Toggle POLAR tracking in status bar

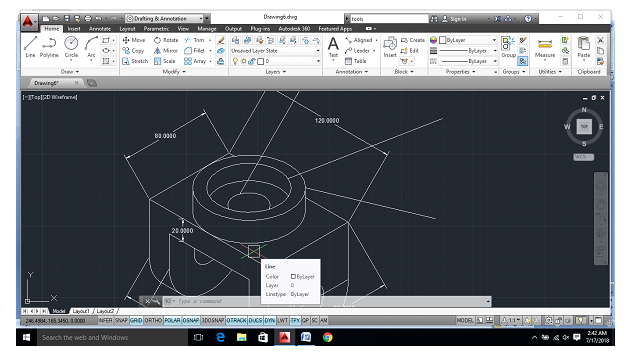click(x=172, y=320)
